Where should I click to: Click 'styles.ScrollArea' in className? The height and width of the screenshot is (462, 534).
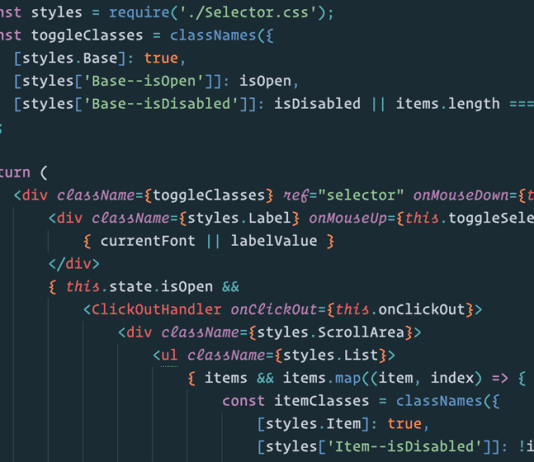(330, 332)
